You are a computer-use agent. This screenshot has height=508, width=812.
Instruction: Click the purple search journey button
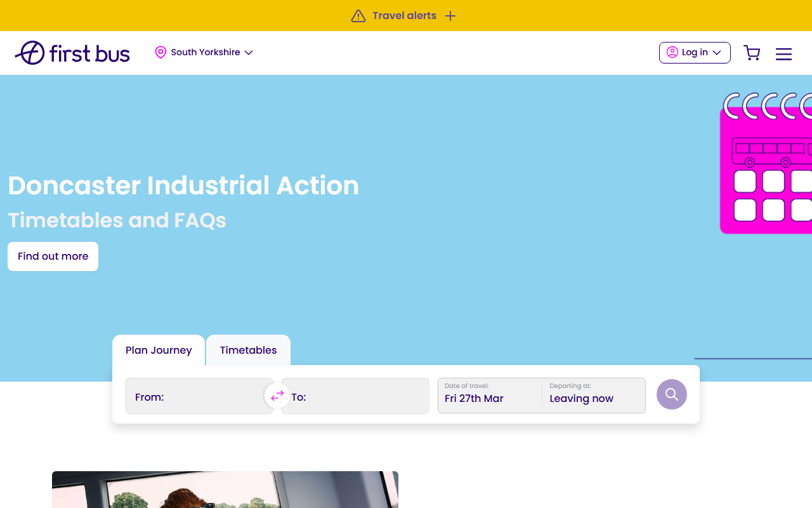[x=672, y=394]
